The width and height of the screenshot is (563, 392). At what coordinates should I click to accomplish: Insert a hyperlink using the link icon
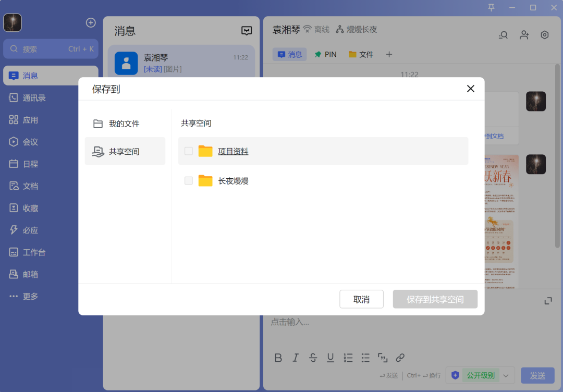point(400,358)
